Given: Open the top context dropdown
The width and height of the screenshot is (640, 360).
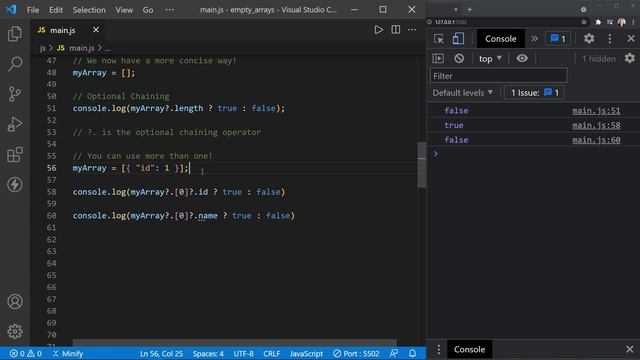Looking at the screenshot, I should point(490,59).
